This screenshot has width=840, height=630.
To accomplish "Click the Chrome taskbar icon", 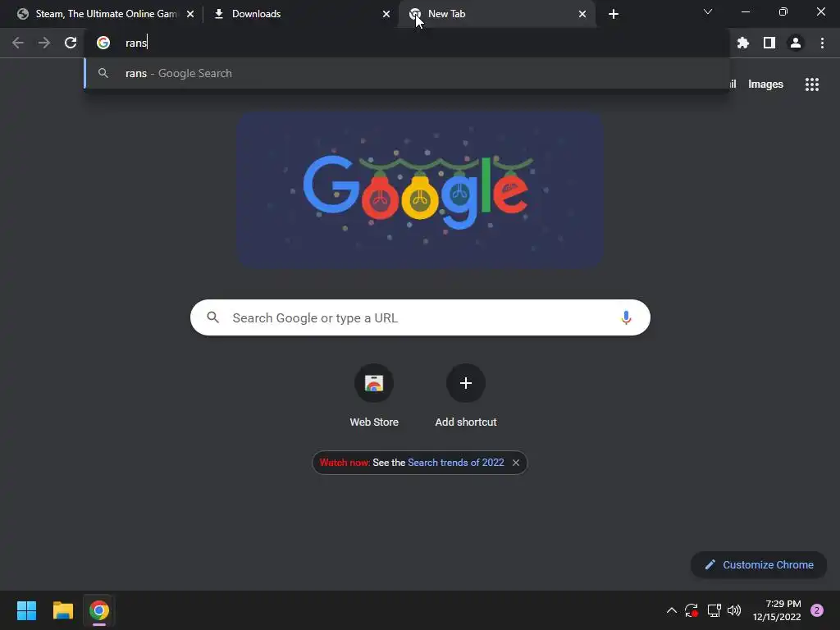I will pyautogui.click(x=99, y=610).
